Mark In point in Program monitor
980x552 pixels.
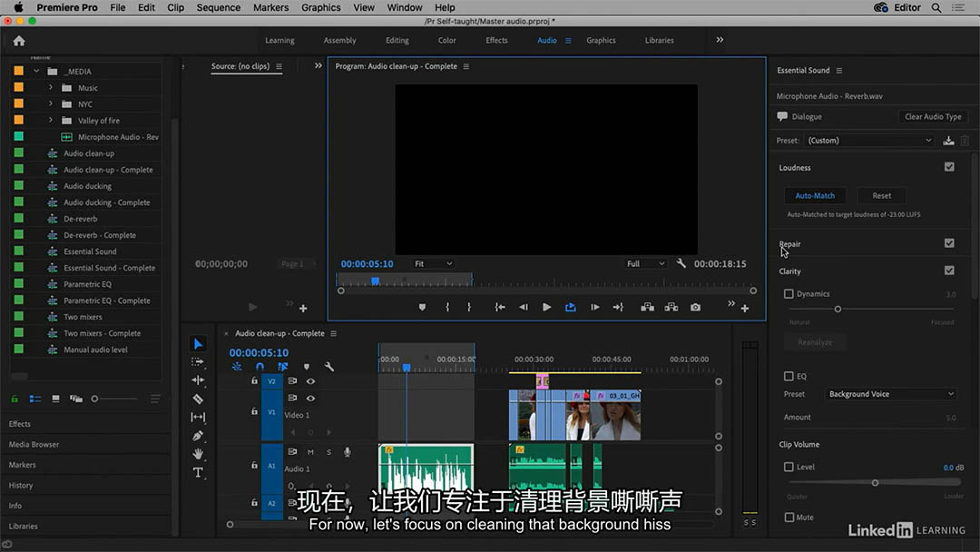click(447, 307)
